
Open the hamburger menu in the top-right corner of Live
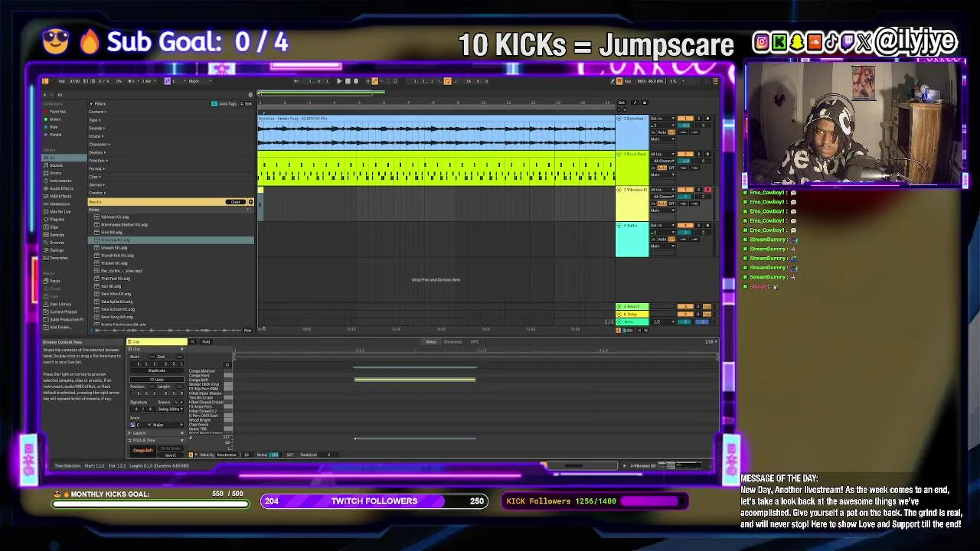tap(715, 81)
